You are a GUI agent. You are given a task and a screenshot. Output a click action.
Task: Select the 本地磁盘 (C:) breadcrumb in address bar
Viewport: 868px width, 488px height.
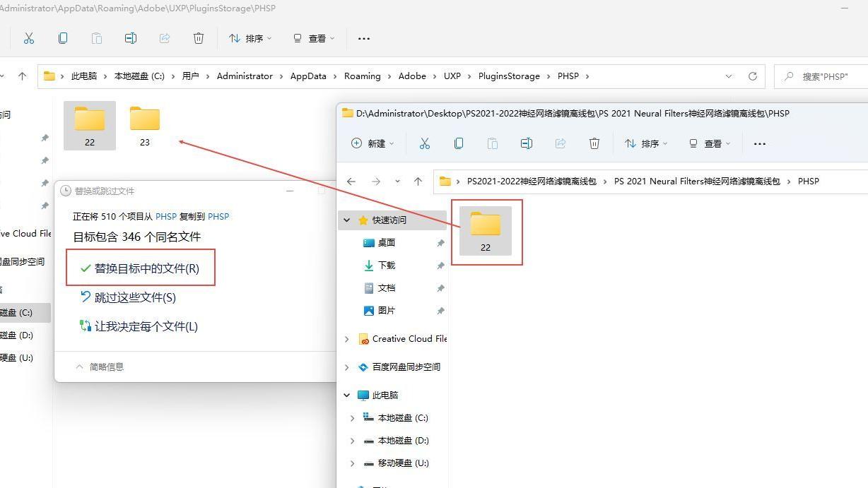[x=139, y=76]
